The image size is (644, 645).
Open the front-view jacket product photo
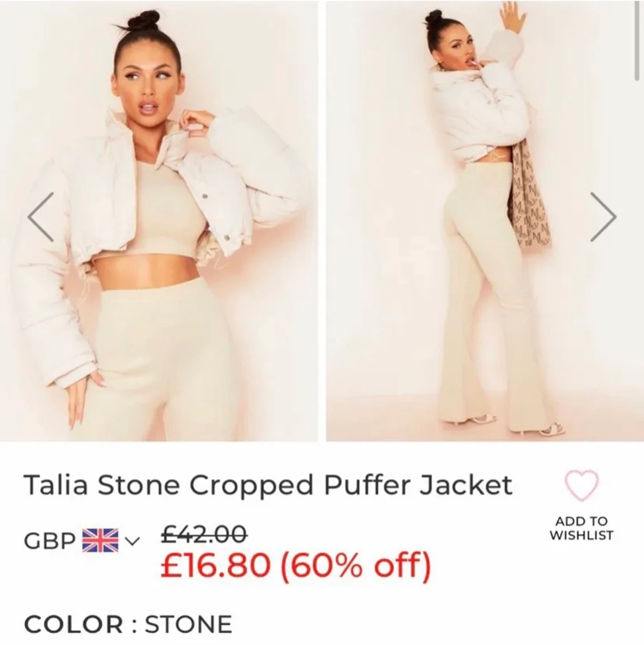[159, 221]
